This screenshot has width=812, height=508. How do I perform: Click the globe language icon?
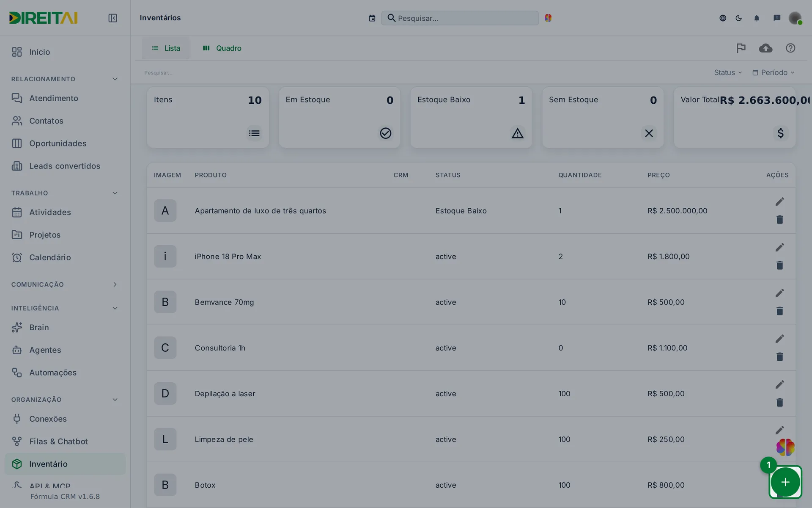[x=723, y=18]
